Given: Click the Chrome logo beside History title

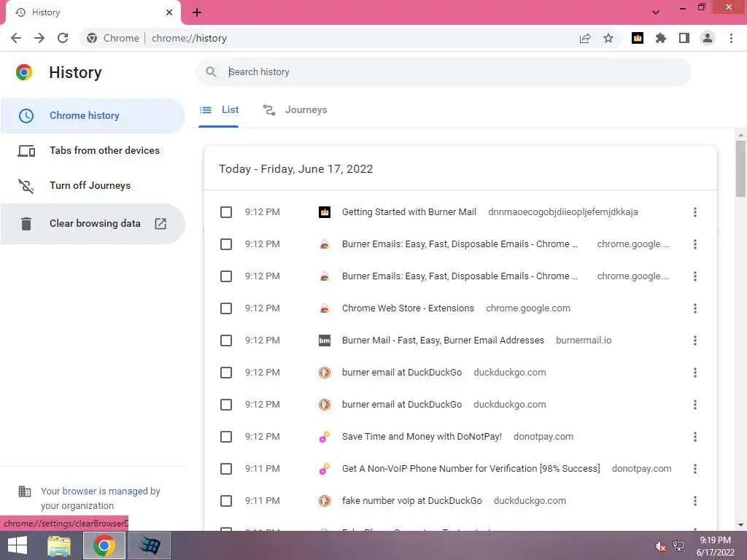Looking at the screenshot, I should pos(24,72).
